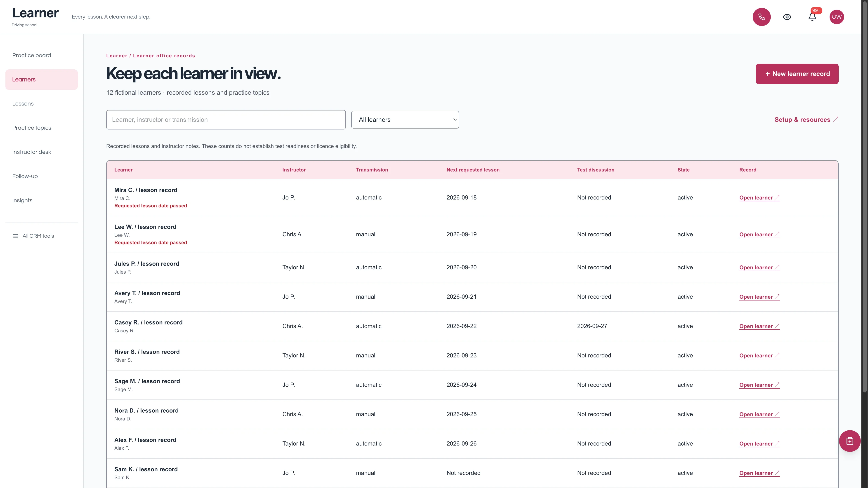Click arrow icon next to Mira C.'s Open learner
The image size is (868, 488).
pyautogui.click(x=777, y=198)
